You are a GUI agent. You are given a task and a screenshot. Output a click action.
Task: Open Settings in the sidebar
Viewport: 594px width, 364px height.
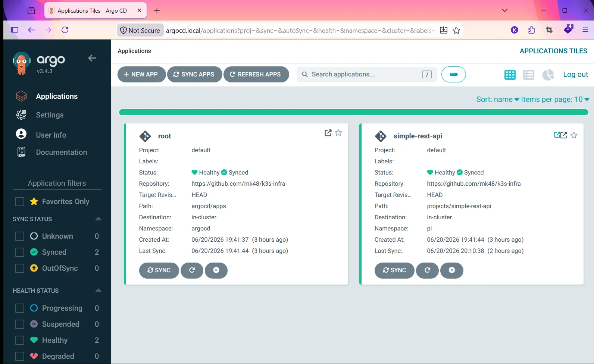(50, 115)
